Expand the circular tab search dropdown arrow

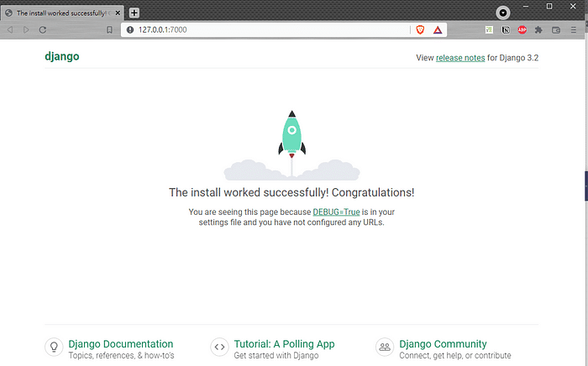tap(502, 13)
